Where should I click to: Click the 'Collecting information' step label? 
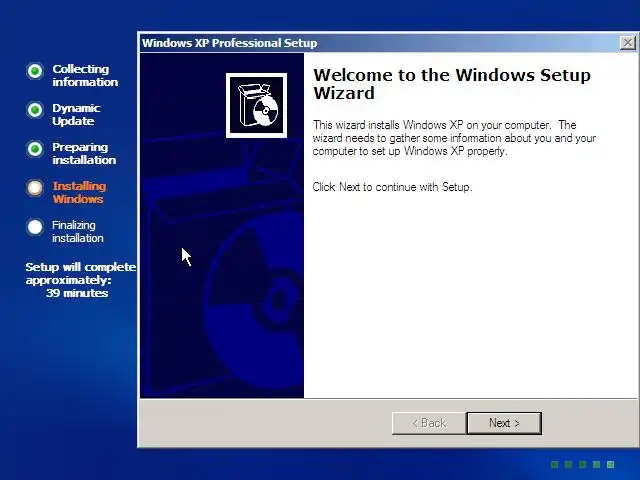point(85,76)
